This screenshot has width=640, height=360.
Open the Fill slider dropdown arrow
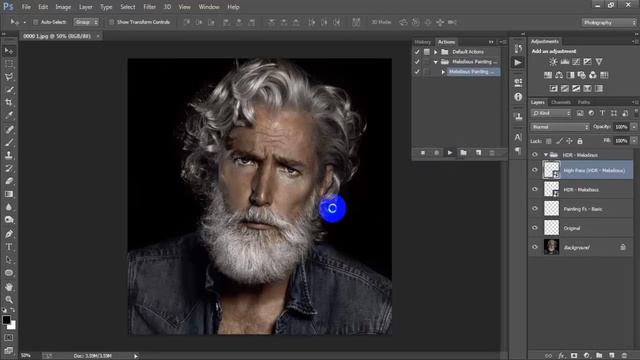tap(634, 141)
